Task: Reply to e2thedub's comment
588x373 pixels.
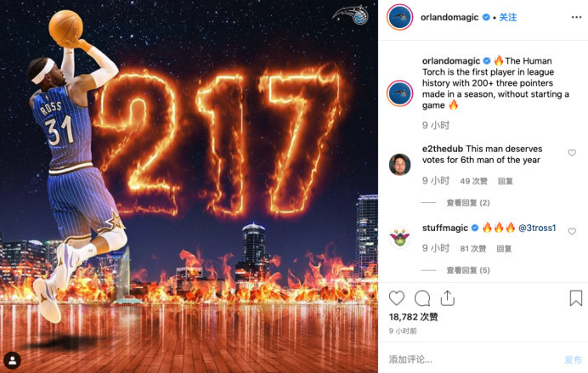Action: [505, 181]
